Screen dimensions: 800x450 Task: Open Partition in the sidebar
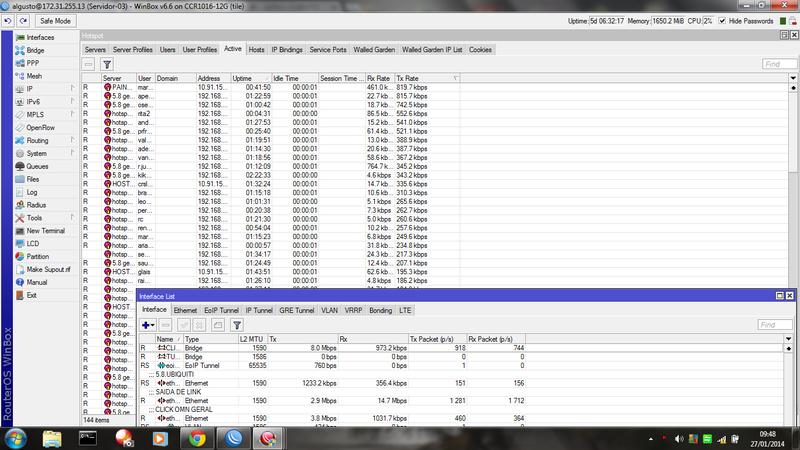point(37,256)
